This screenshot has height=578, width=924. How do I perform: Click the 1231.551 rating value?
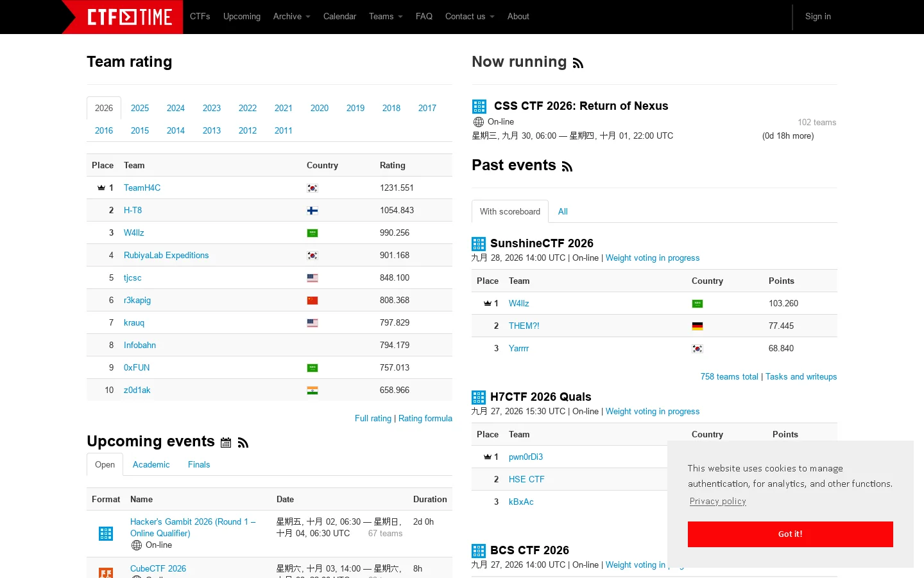397,188
